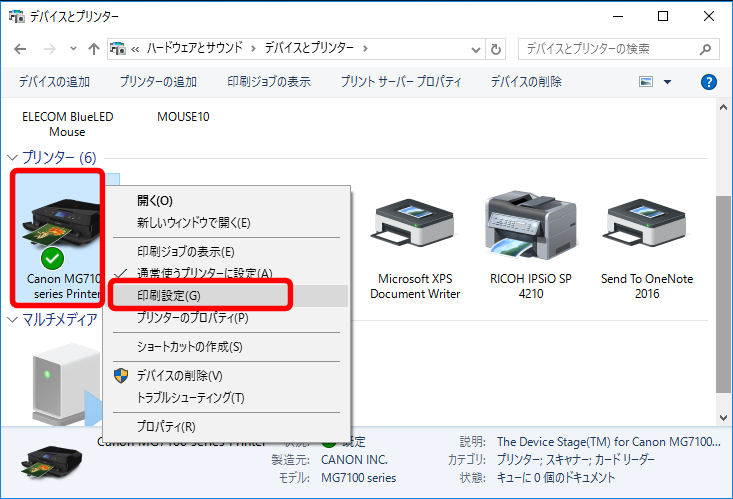The height and width of the screenshot is (499, 733).
Task: Choose 開く(O) in context menu
Action: pyautogui.click(x=227, y=201)
